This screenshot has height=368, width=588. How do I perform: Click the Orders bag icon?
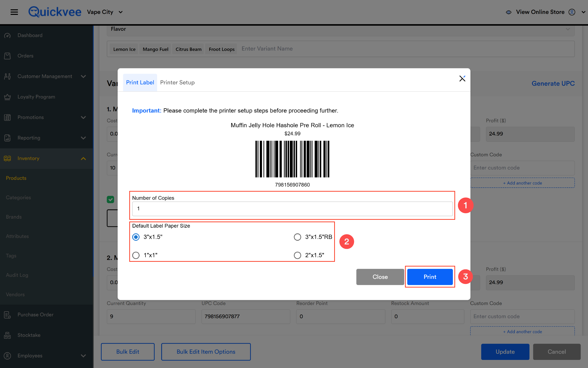tap(7, 56)
